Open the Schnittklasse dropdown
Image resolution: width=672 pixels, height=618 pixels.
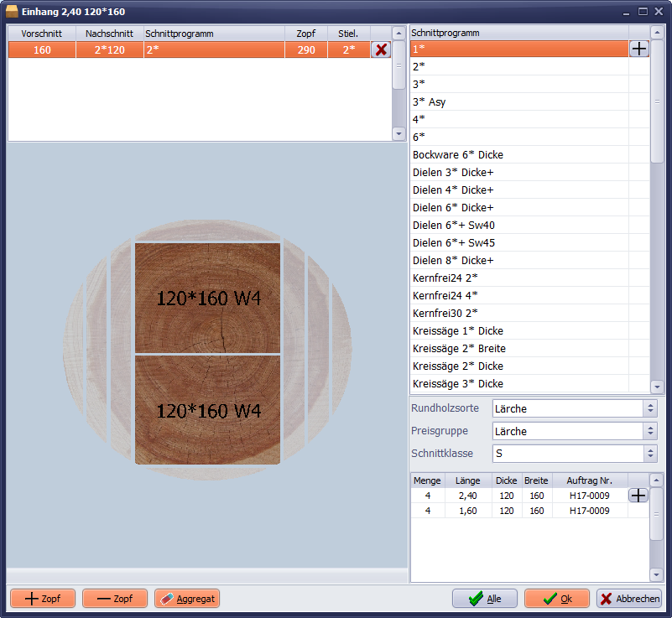point(650,453)
